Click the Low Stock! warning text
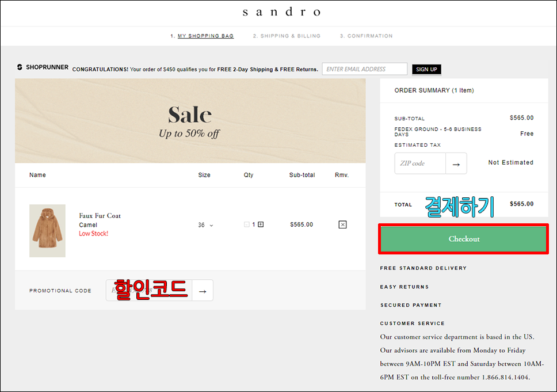Screen dimensions: 557x392 (x=93, y=234)
